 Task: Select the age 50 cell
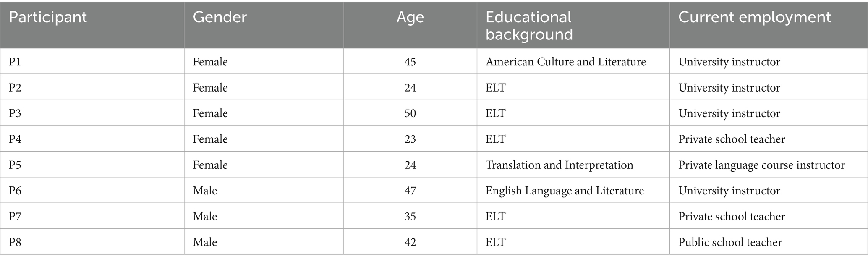coord(410,113)
